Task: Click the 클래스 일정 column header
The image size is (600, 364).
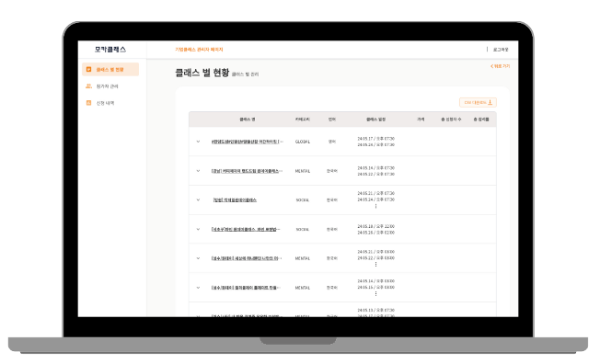Action: [x=375, y=119]
